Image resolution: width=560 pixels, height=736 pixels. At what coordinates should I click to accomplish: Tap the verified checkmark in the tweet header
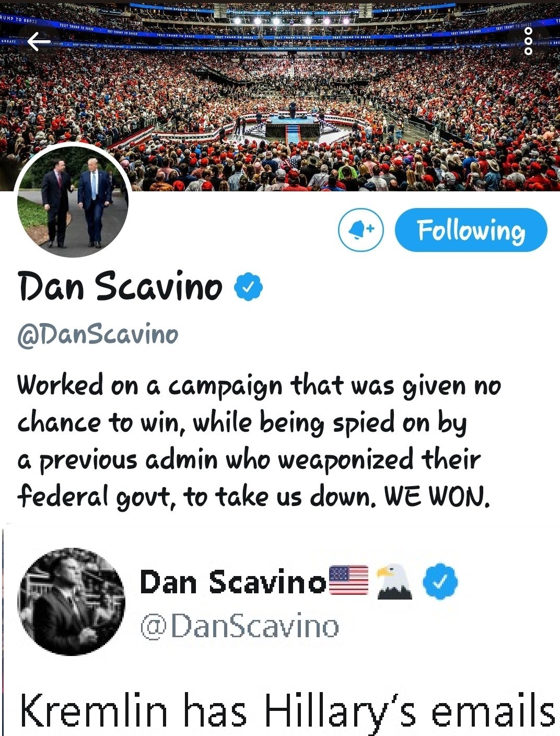(x=440, y=581)
